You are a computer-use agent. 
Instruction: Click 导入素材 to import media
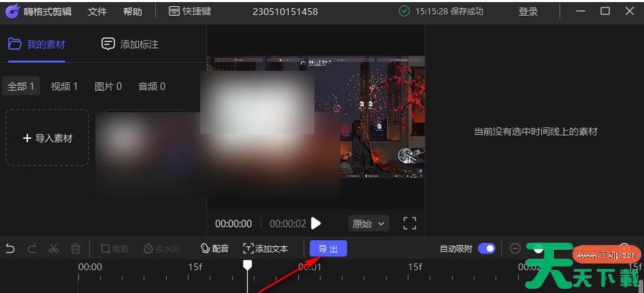pyautogui.click(x=47, y=138)
